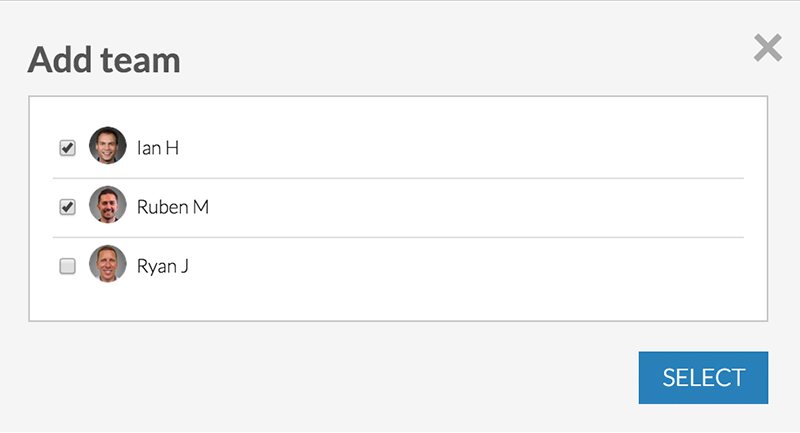Confirm the team with SELECT button
The image size is (800, 433).
point(703,377)
